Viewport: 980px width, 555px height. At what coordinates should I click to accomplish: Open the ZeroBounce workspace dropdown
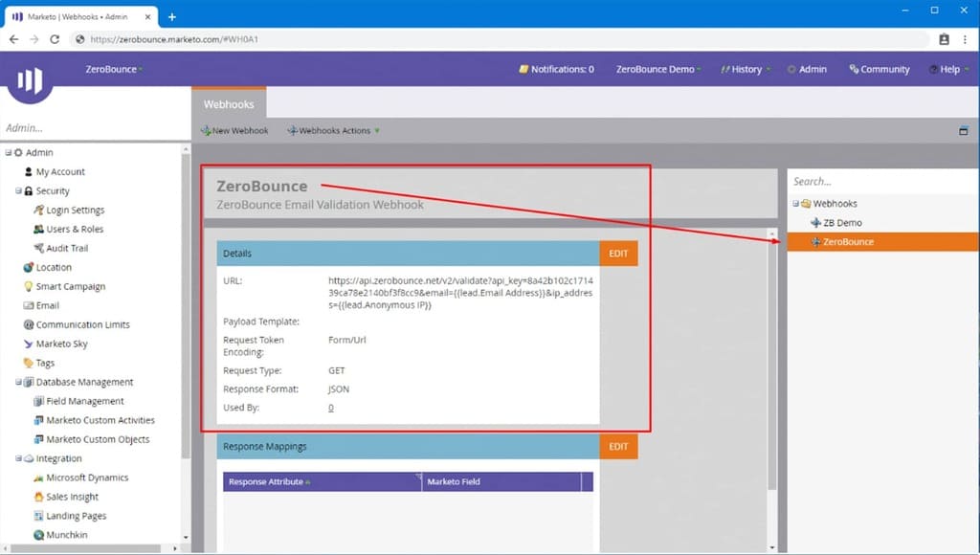[114, 69]
